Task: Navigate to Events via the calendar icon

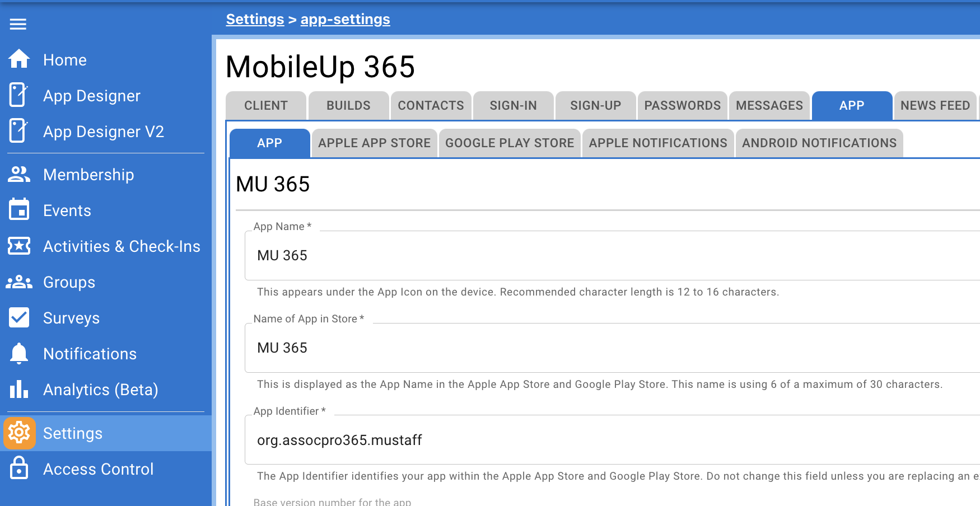Action: tap(18, 210)
